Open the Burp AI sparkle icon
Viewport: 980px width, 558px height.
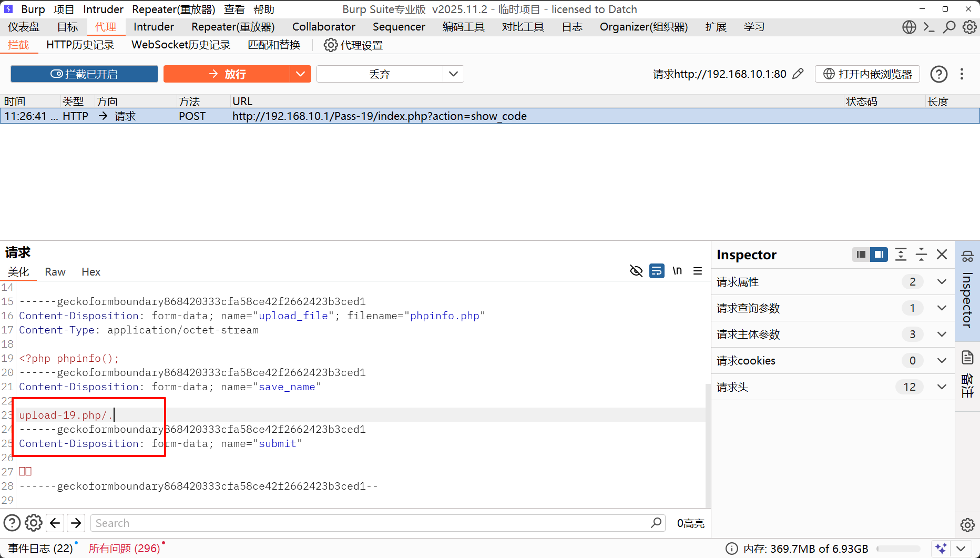click(941, 549)
